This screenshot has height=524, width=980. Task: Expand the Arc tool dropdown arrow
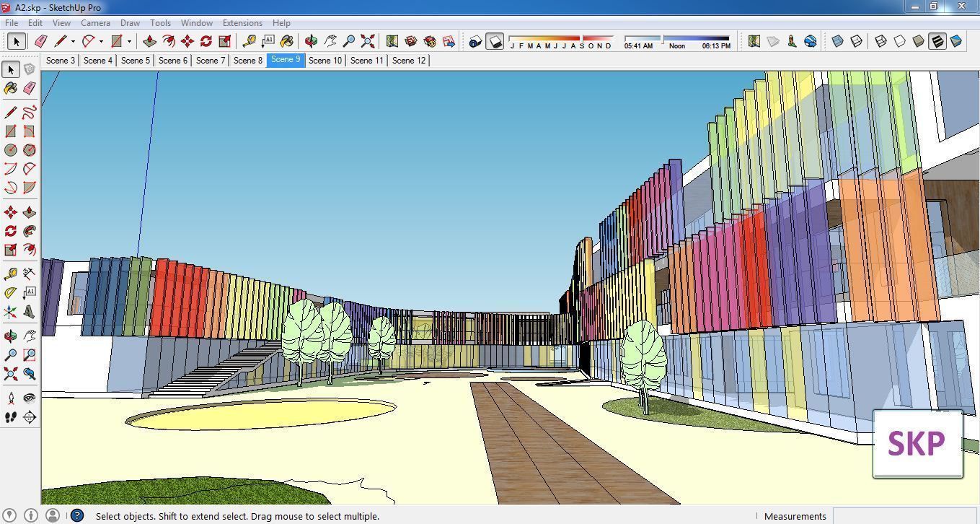point(101,42)
